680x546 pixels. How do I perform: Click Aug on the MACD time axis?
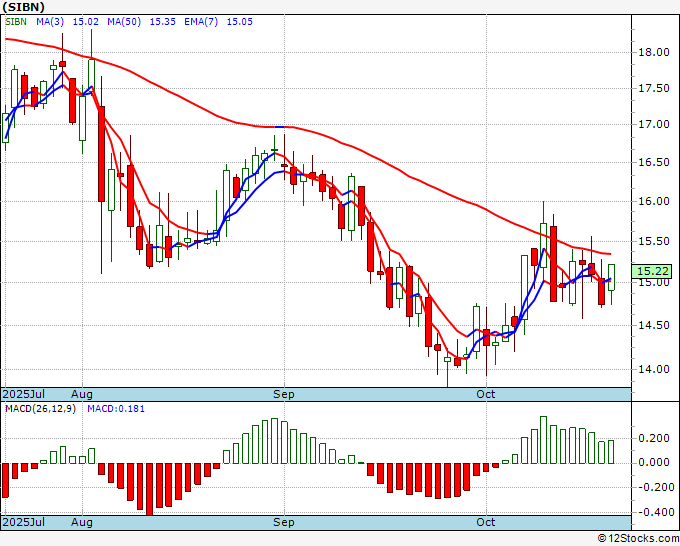coord(82,522)
